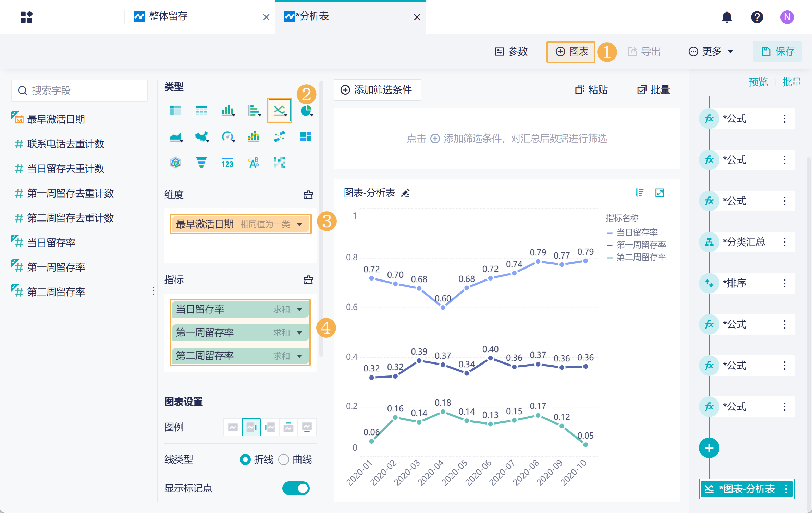Select the combined bar-line chart type
Image resolution: width=812 pixels, height=513 pixels.
pos(254,137)
